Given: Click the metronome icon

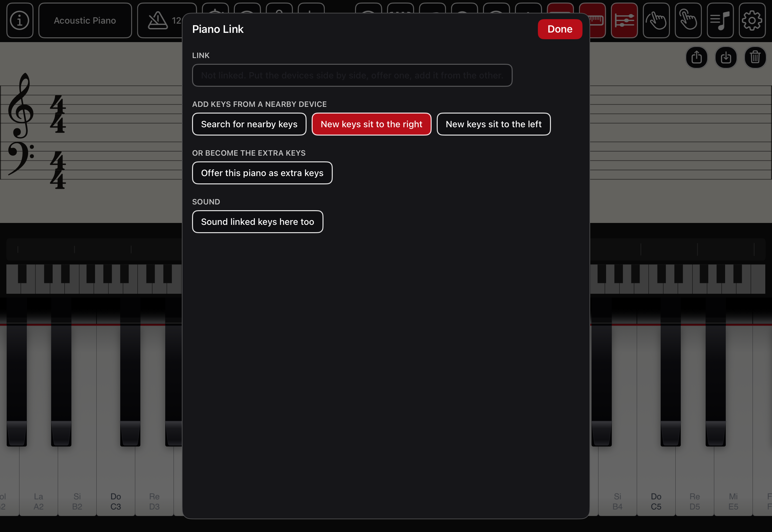Looking at the screenshot, I should coord(158,20).
